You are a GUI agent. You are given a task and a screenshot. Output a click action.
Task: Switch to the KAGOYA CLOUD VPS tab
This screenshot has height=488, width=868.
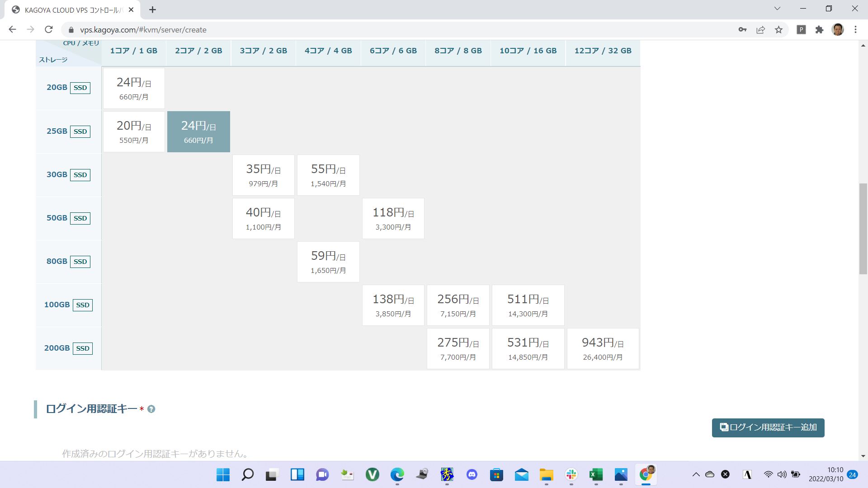click(72, 10)
